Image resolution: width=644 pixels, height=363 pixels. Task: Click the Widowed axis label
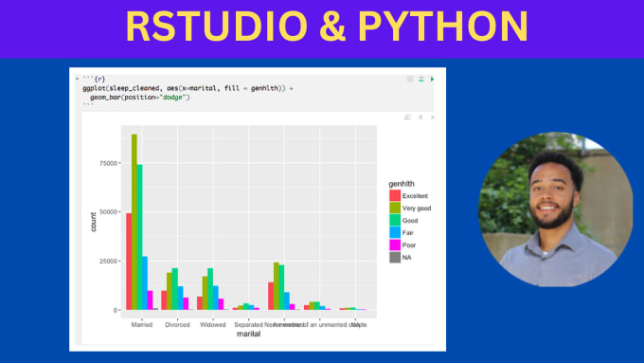tap(213, 325)
